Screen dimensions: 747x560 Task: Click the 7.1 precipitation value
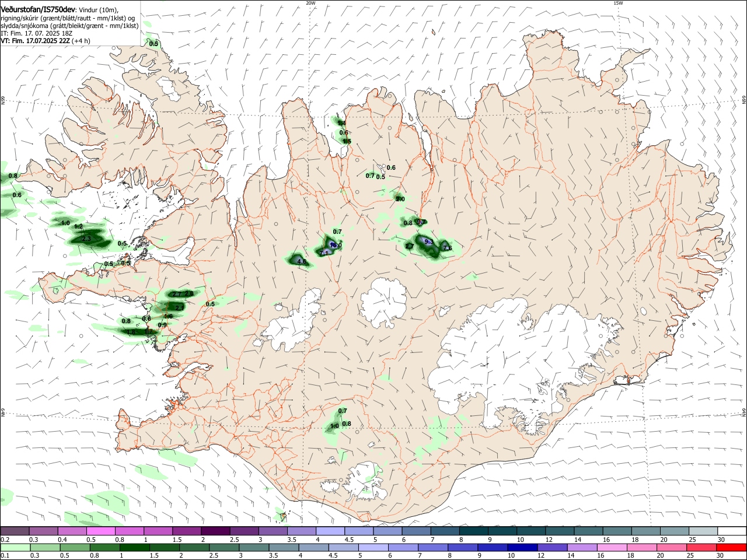click(324, 253)
